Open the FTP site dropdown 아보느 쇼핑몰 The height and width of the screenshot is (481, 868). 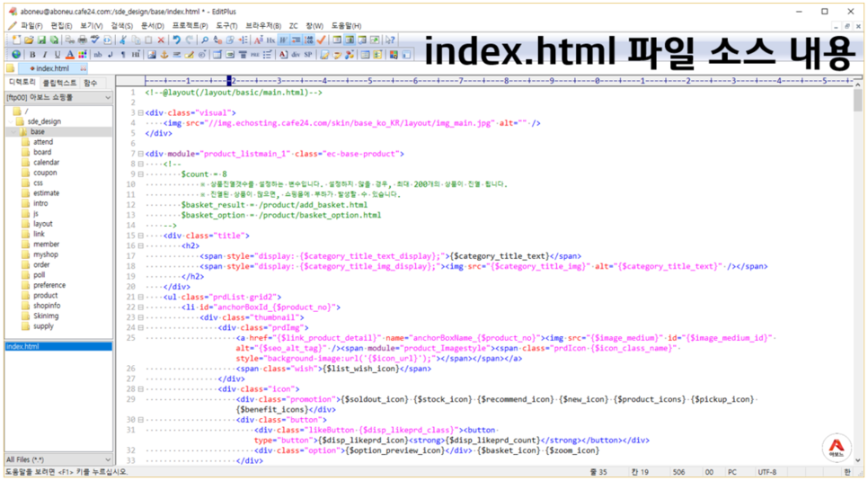coord(58,97)
